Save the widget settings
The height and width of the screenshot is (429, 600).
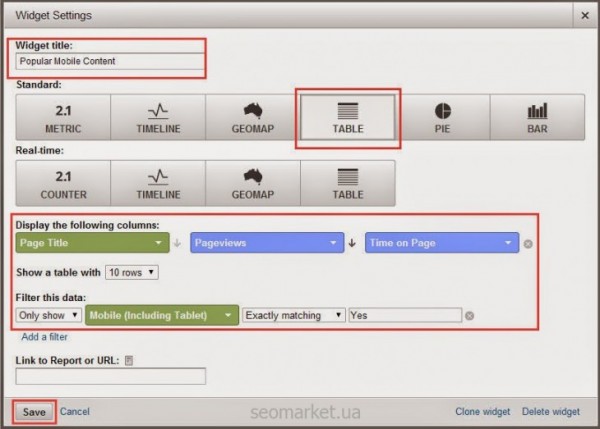coord(34,412)
